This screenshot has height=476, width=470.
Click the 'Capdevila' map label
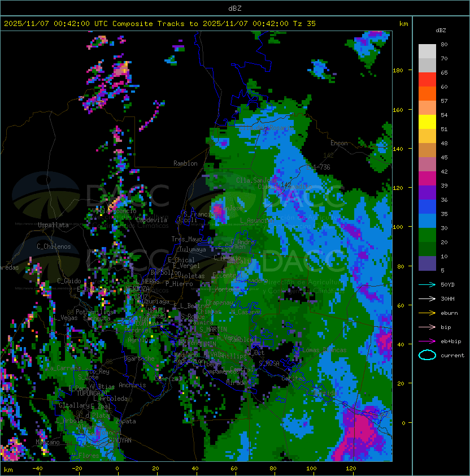pyautogui.click(x=151, y=220)
